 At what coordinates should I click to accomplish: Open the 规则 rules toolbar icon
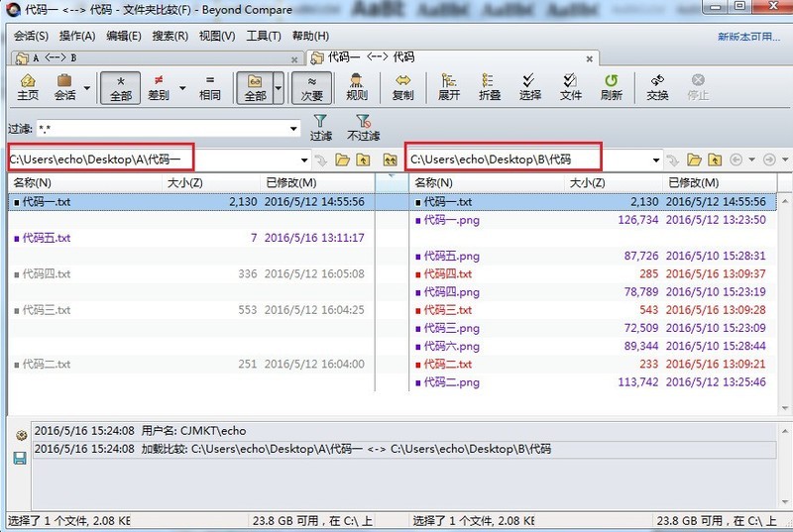click(357, 87)
